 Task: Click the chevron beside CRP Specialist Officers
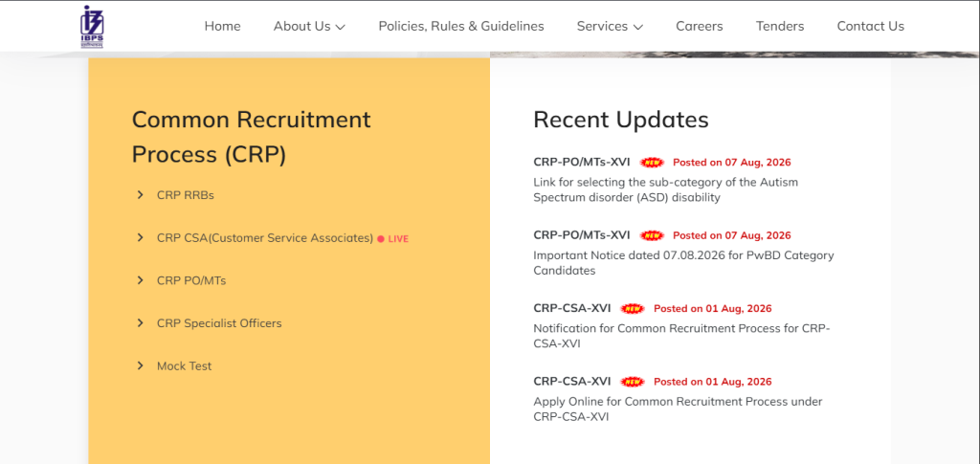[x=140, y=322]
